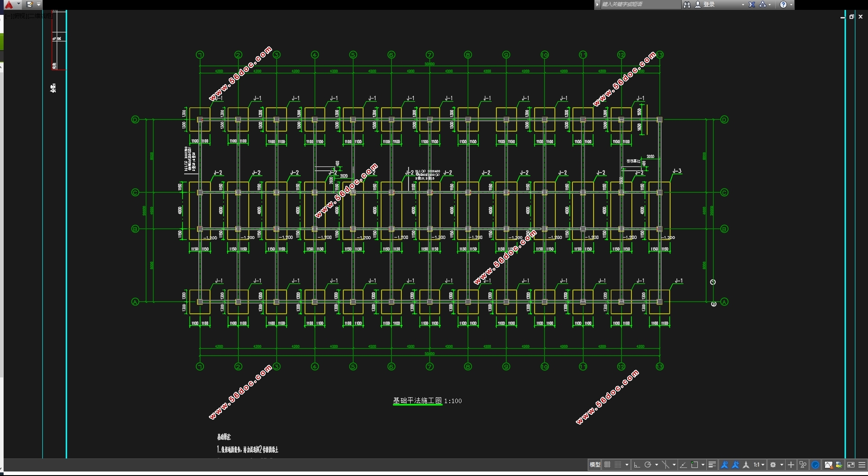
Task: Click the workspace switching gear icon
Action: (x=773, y=465)
